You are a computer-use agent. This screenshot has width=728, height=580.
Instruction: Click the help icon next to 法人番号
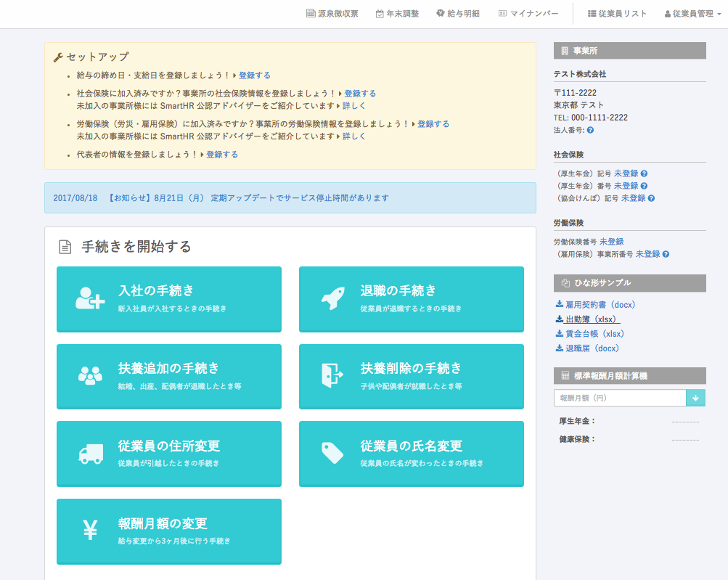589,131
